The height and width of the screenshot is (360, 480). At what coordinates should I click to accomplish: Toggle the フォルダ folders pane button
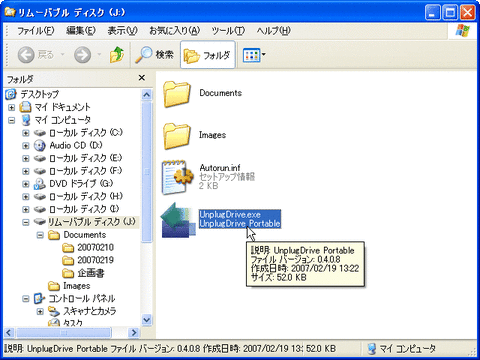click(208, 55)
